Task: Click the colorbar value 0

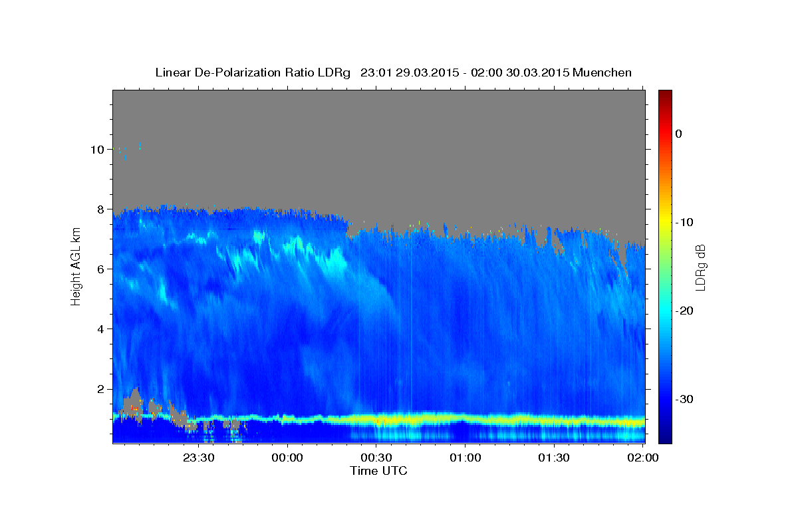Action: (x=679, y=134)
